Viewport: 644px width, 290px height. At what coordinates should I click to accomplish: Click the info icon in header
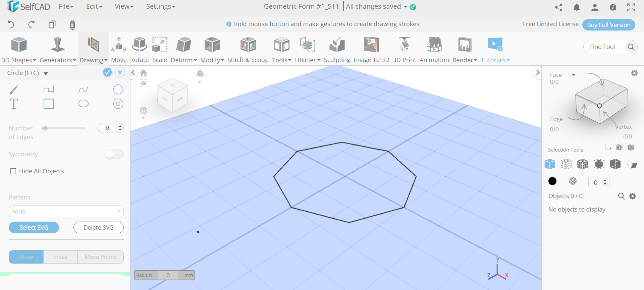pos(613,7)
